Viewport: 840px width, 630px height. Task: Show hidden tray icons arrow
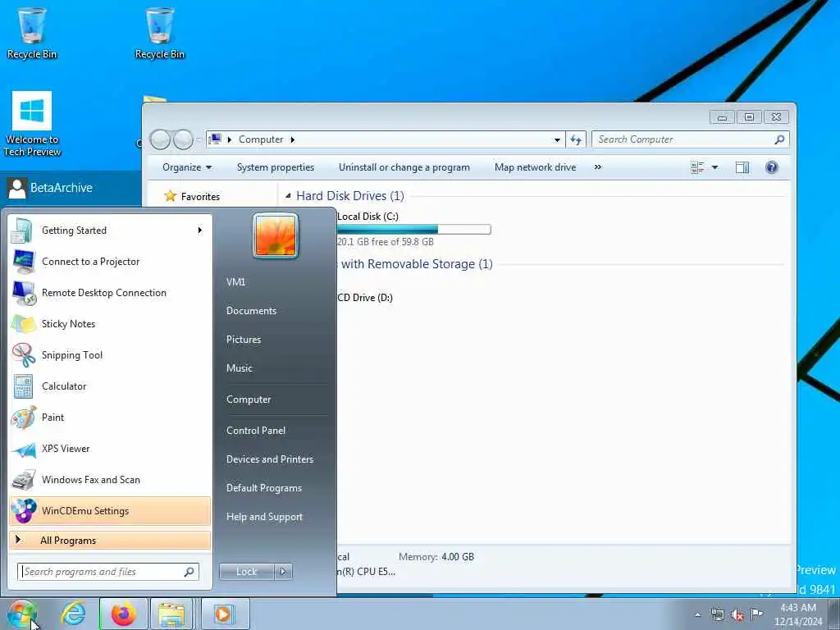(x=697, y=614)
